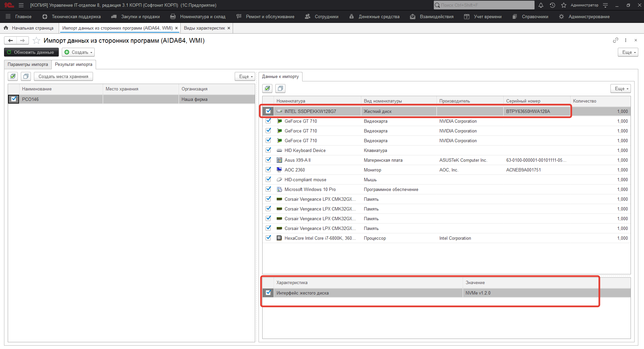644x349 pixels.
Task: Click Создать места хранения button
Action: click(63, 76)
